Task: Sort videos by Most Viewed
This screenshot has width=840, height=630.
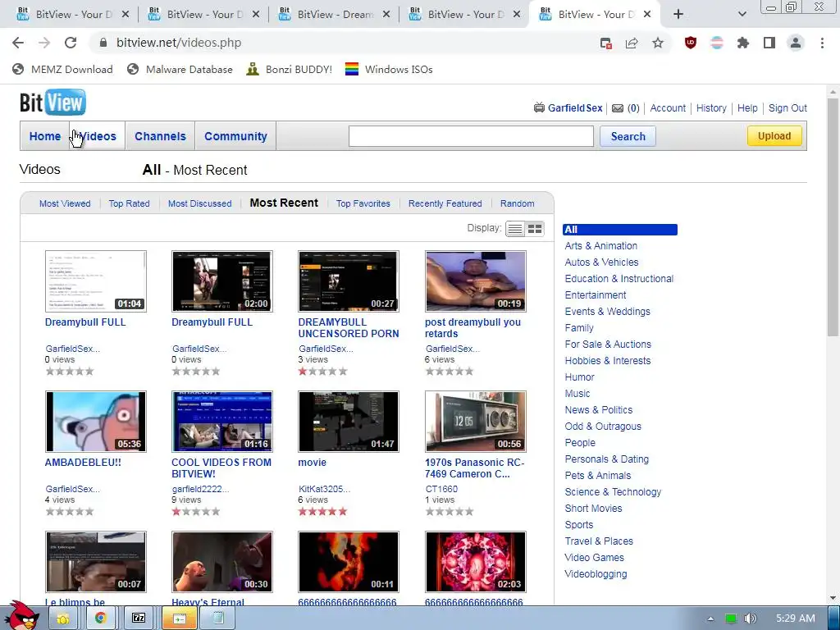Action: click(x=65, y=203)
